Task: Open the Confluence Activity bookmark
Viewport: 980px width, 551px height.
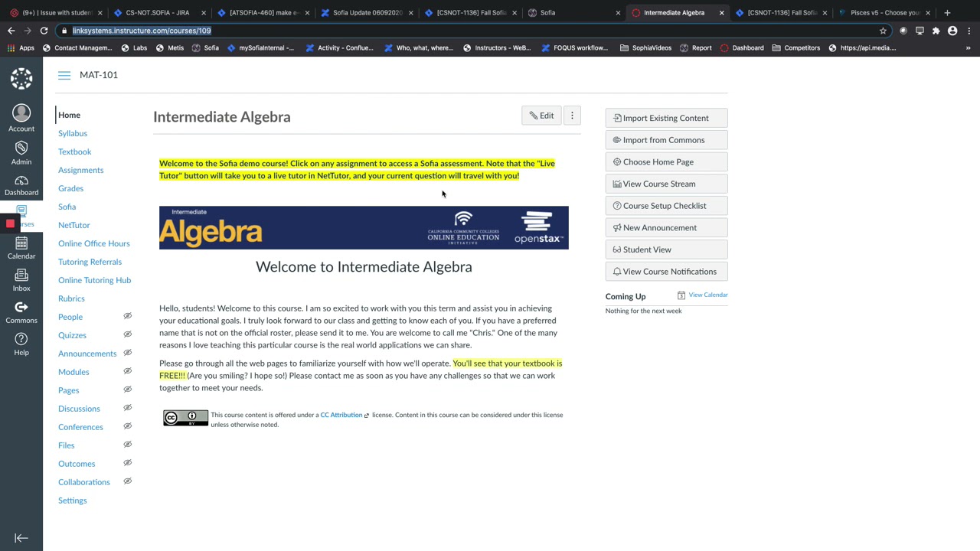Action: [x=339, y=47]
